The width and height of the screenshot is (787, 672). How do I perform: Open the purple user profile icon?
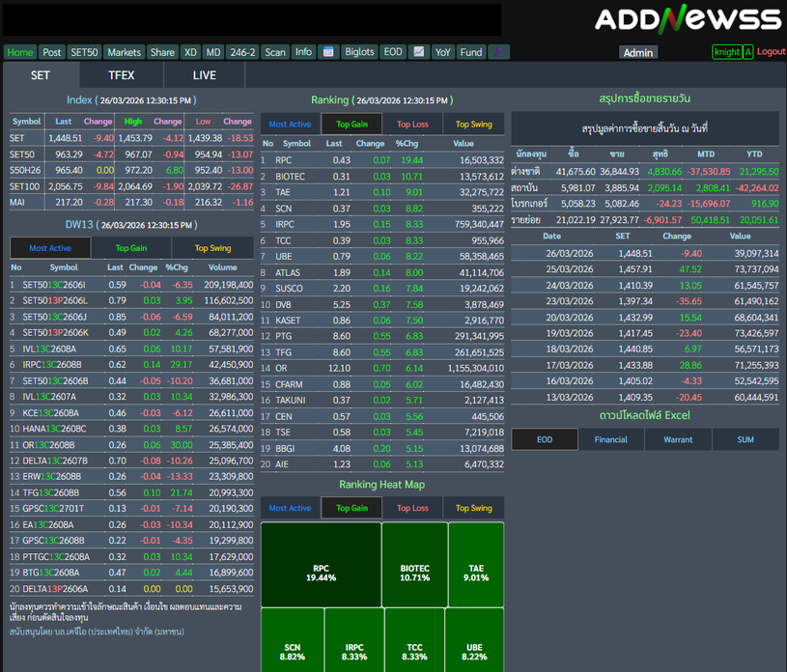coord(498,52)
